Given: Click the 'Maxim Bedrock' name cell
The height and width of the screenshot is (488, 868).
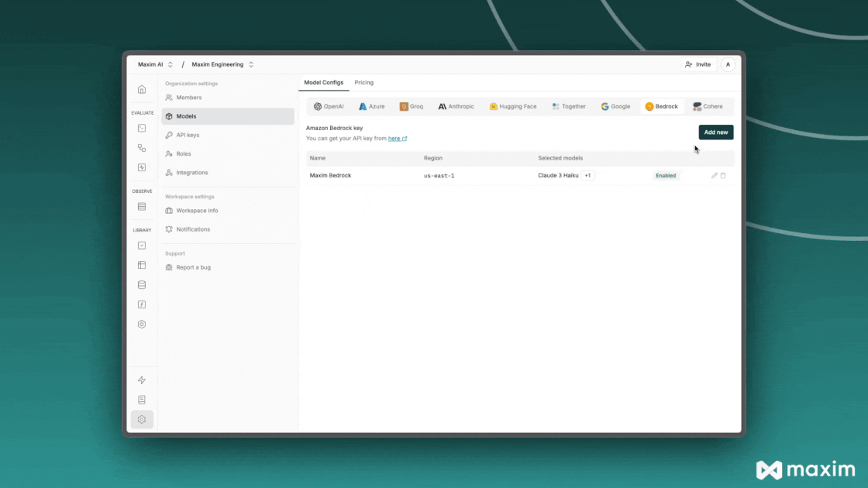Looking at the screenshot, I should tap(330, 175).
